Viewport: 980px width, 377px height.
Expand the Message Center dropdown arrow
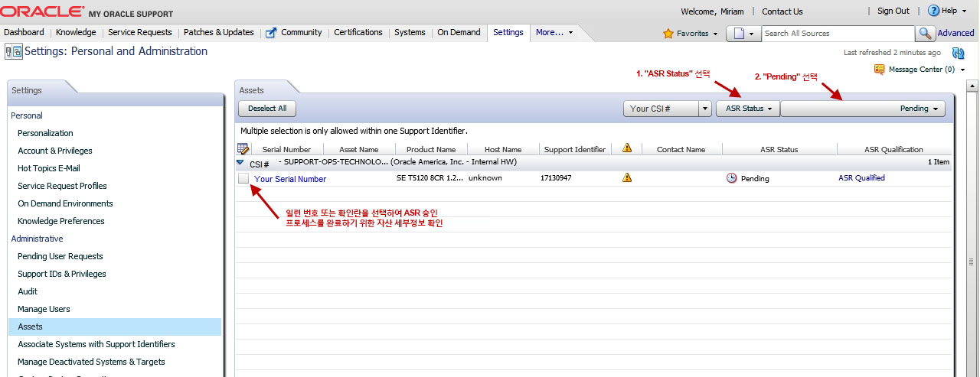pos(962,70)
